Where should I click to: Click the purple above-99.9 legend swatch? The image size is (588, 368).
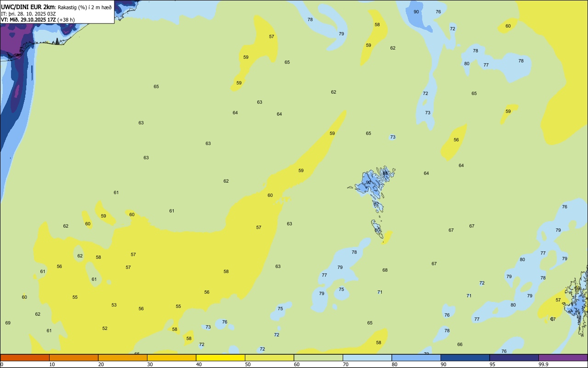[563, 357]
